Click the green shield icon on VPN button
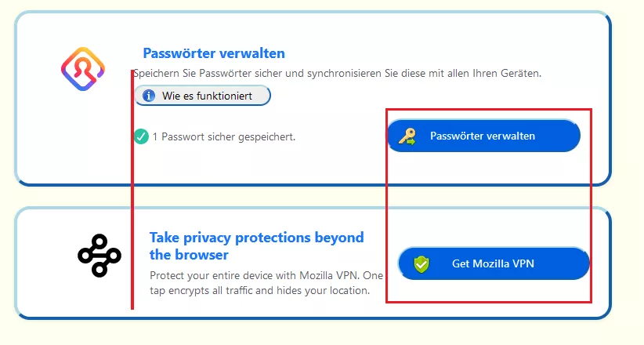Image resolution: width=644 pixels, height=345 pixels. click(x=421, y=264)
